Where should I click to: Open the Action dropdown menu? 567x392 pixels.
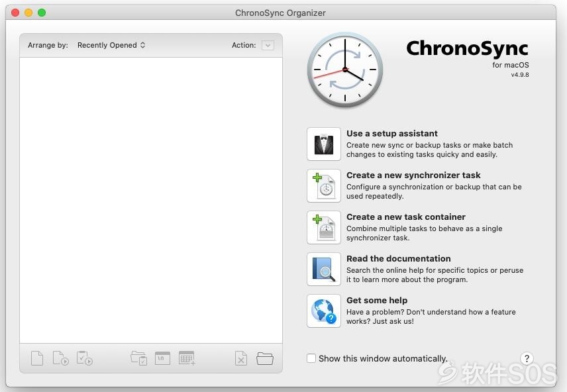pyautogui.click(x=268, y=45)
